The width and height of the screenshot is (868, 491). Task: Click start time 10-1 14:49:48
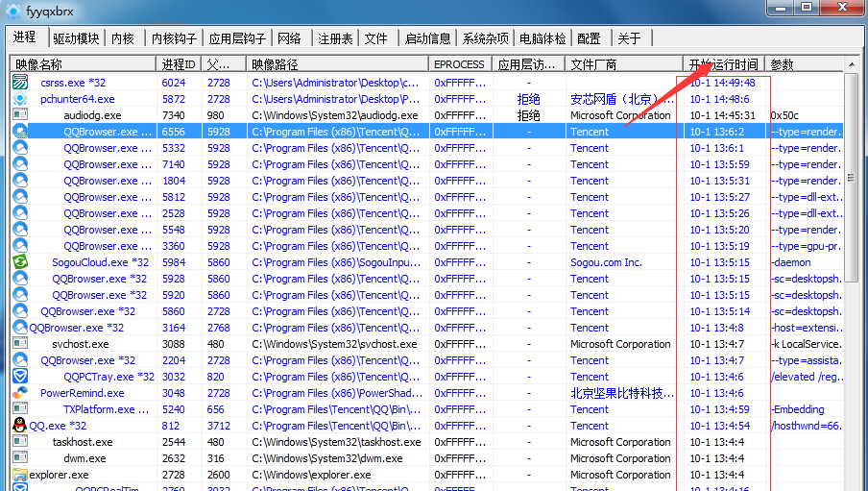coord(722,83)
